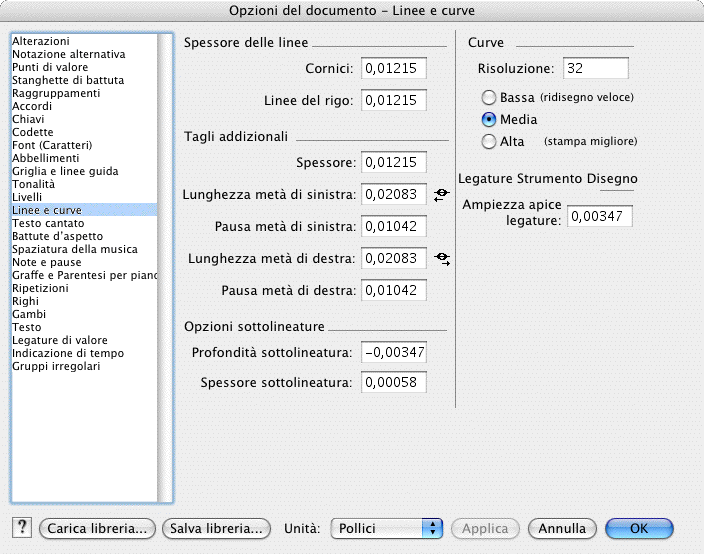The image size is (704, 554).
Task: Confirm settings with the OK button
Action: click(x=638, y=528)
